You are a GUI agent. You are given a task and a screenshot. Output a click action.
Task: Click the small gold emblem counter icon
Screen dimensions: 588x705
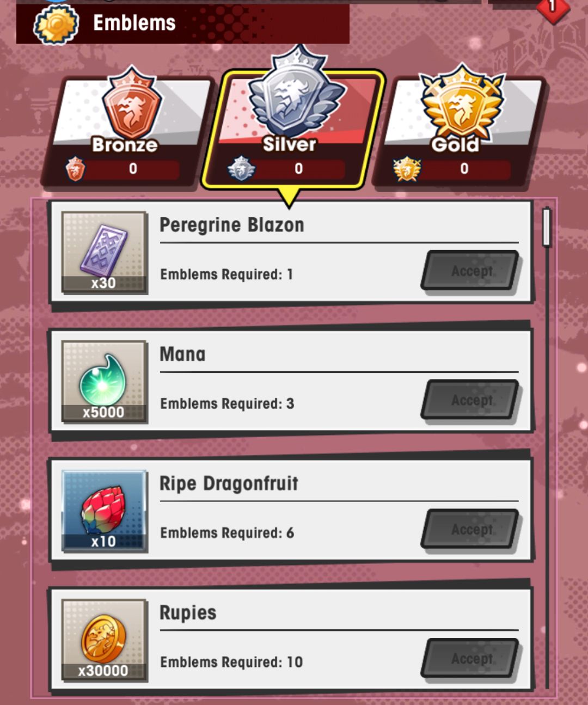pos(407,169)
